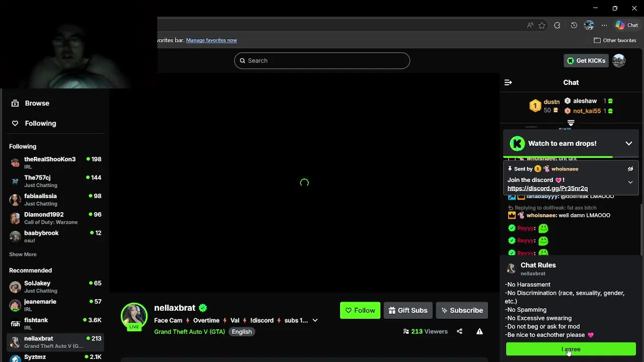Open the browser Extensions icon

(557, 25)
